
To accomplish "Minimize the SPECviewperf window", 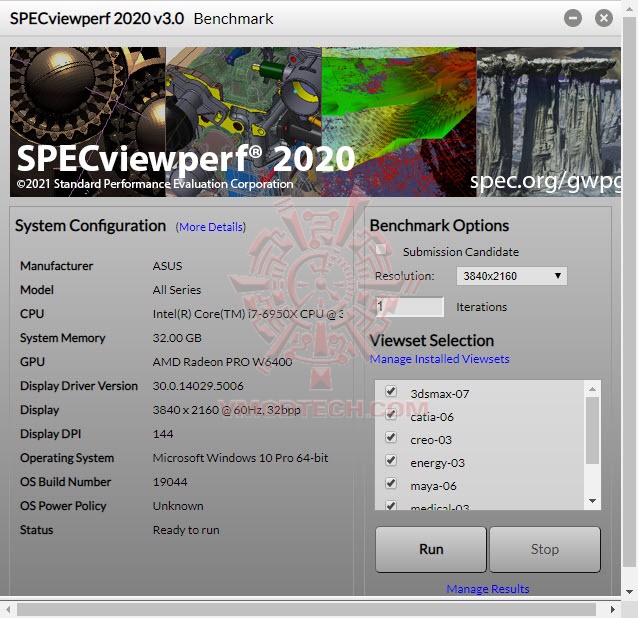I will pos(572,18).
